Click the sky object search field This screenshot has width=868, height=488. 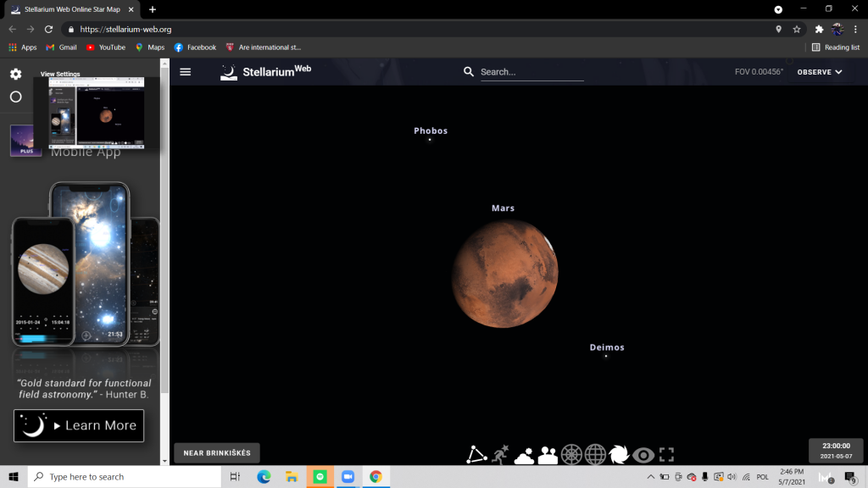click(x=531, y=72)
